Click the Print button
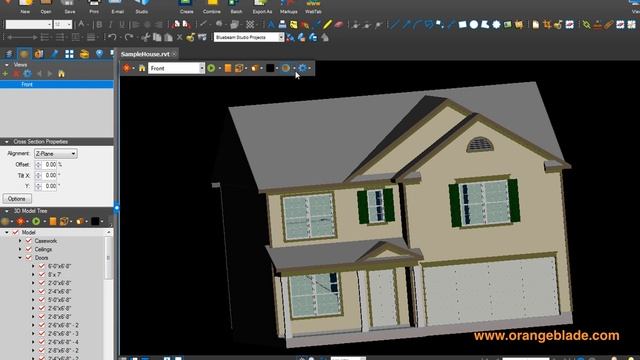Screen dimensions: 640x360 [94, 6]
